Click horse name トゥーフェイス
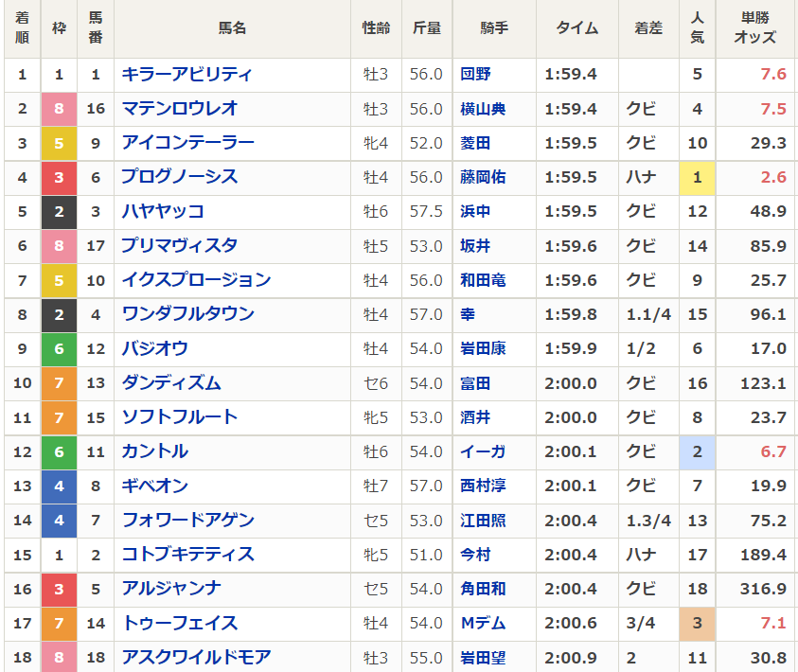This screenshot has width=798, height=672. (180, 623)
